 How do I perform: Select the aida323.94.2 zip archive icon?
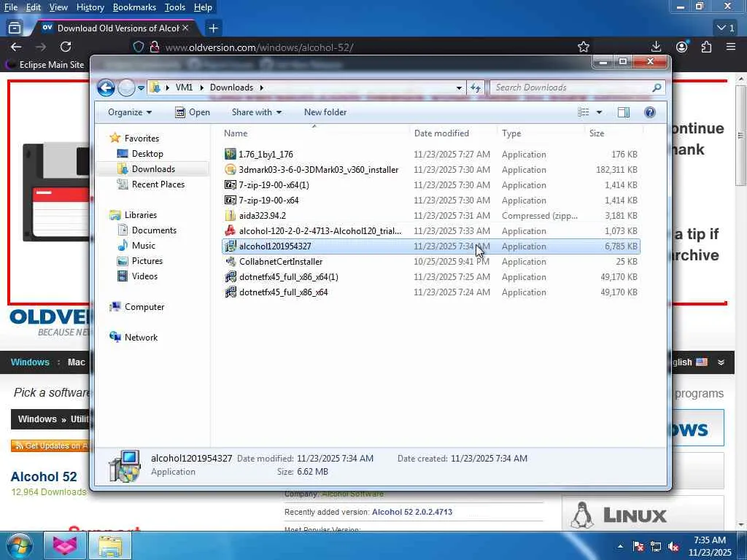(230, 215)
